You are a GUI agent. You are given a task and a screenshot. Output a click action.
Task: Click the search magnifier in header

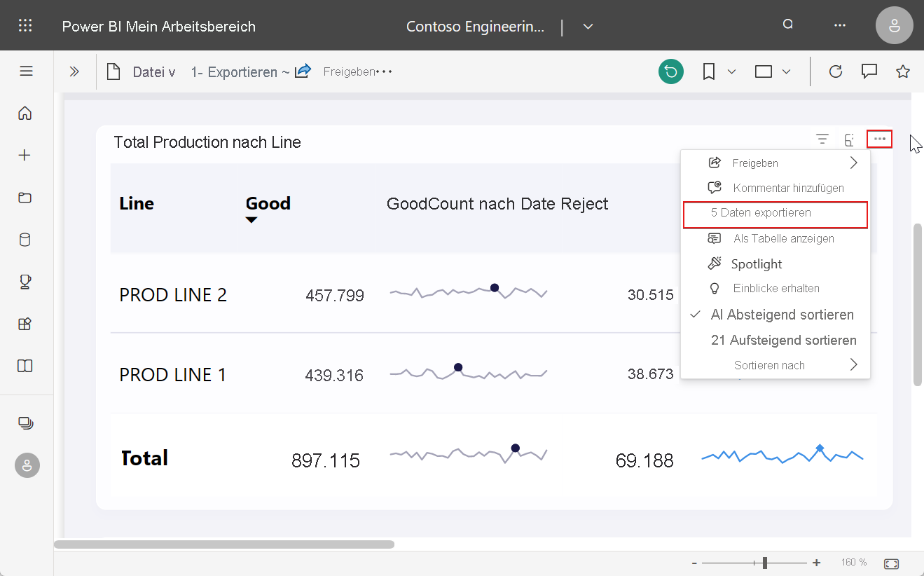pyautogui.click(x=788, y=25)
